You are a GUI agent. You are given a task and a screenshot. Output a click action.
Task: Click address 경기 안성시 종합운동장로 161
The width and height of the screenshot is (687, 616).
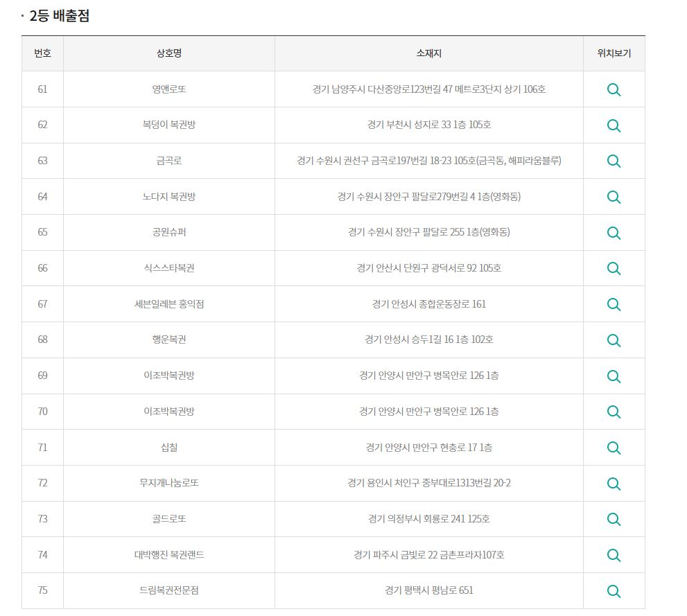(429, 303)
